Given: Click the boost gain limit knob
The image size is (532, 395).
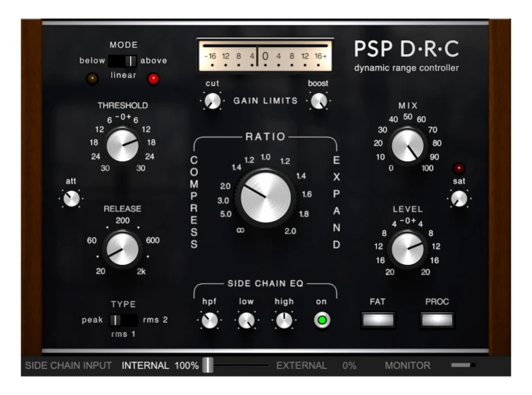Looking at the screenshot, I should 319,101.
